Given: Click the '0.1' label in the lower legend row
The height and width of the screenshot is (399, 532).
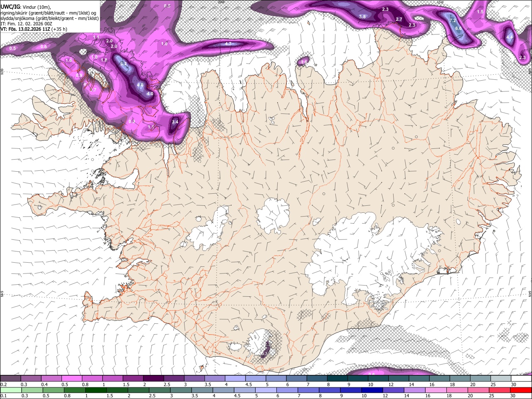Looking at the screenshot, I should coord(3,396).
